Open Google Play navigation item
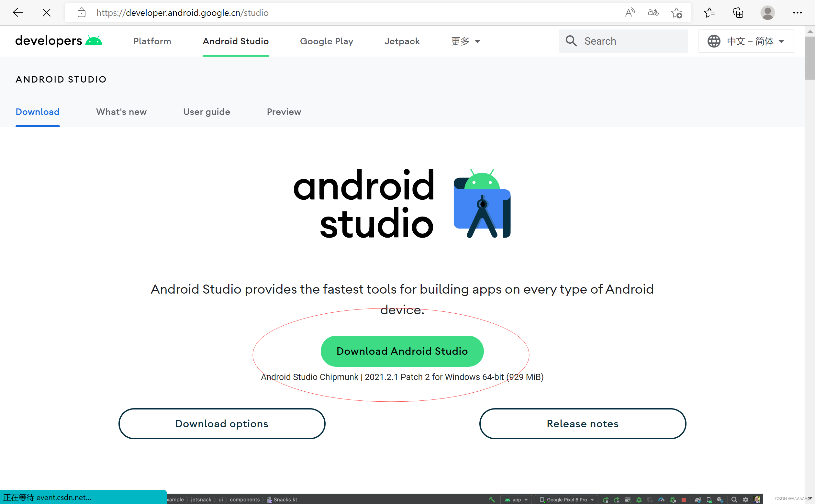Image resolution: width=815 pixels, height=504 pixels. tap(327, 41)
